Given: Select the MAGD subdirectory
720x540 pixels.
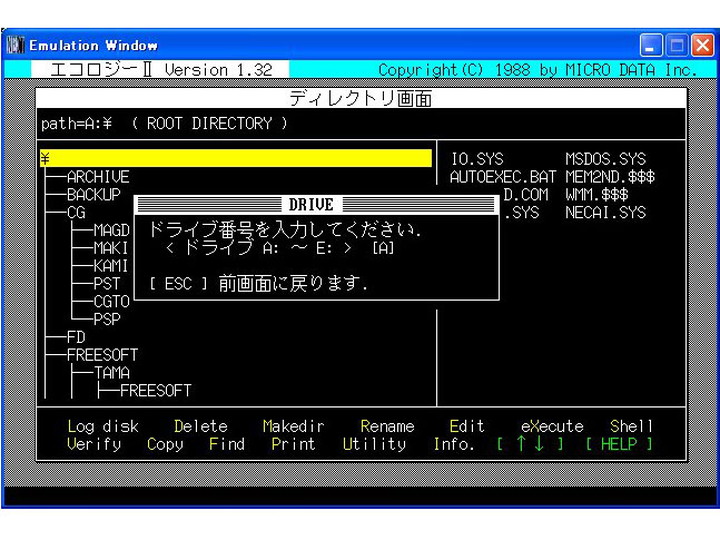Looking at the screenshot, I should [112, 230].
